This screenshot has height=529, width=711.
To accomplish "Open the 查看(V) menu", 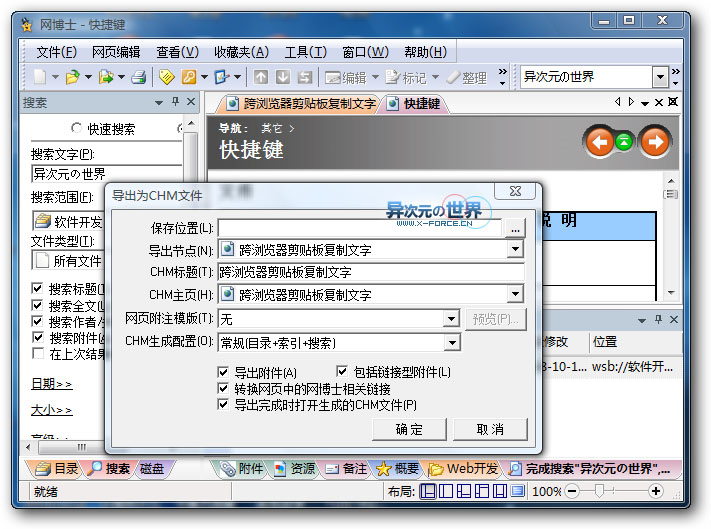I will coord(178,52).
